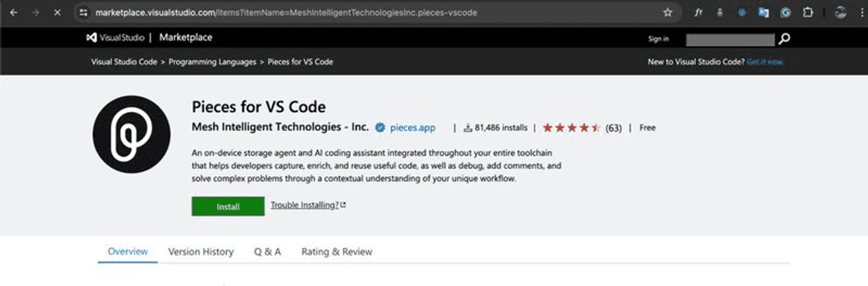This screenshot has height=286, width=868.
Task: Open the browser profile avatar
Action: click(x=840, y=13)
